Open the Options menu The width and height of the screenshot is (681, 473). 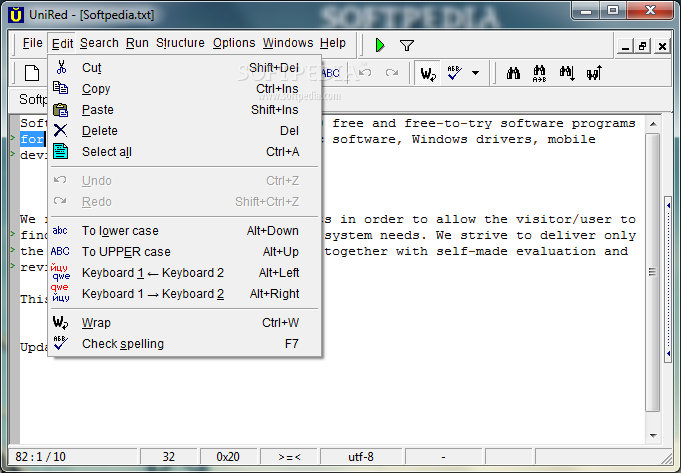[x=234, y=43]
